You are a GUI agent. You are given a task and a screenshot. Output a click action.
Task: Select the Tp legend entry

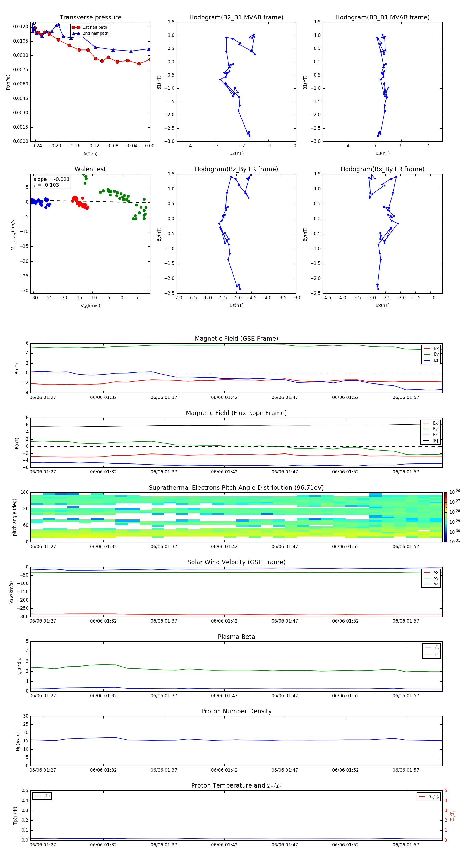[42, 796]
